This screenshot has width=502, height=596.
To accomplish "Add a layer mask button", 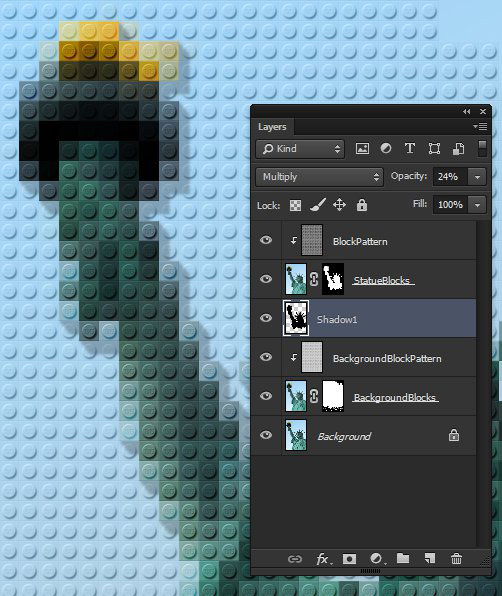I will tap(349, 559).
